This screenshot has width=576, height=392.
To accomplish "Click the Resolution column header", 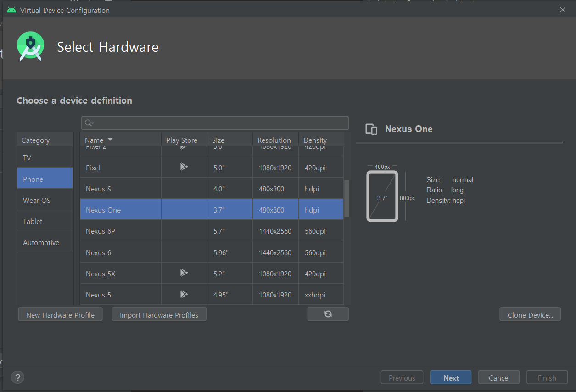I will pos(275,140).
